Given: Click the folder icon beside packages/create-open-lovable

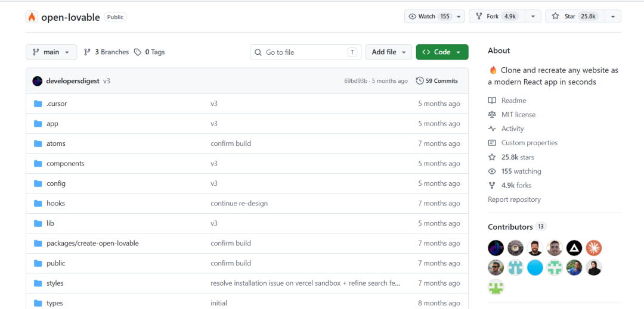Looking at the screenshot, I should pyautogui.click(x=38, y=243).
